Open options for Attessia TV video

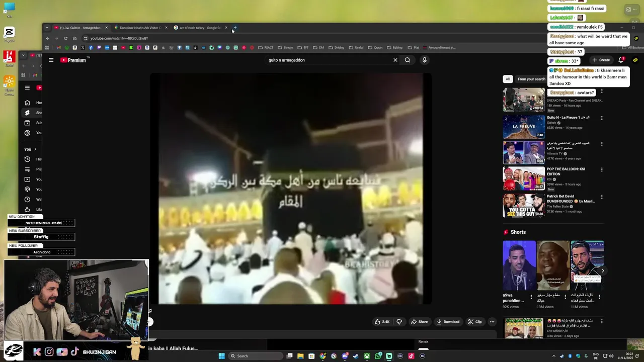(x=602, y=144)
